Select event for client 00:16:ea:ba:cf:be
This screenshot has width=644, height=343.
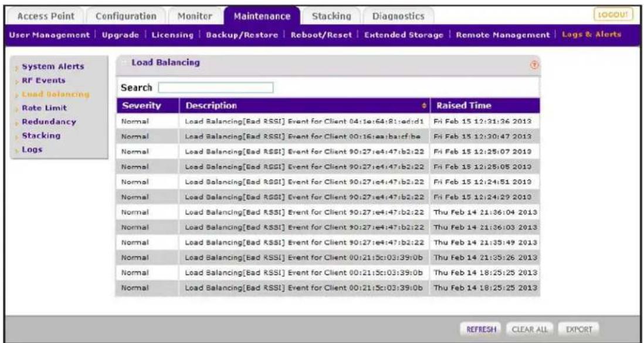[x=303, y=136]
